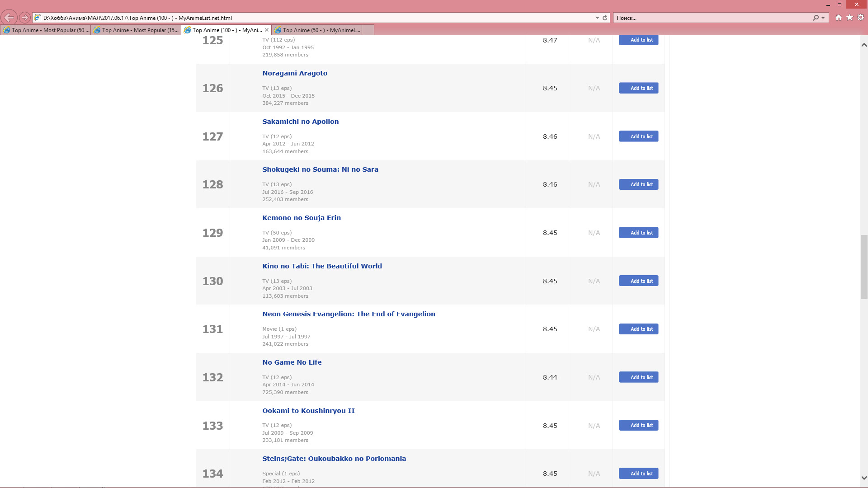Refresh the page with reload icon

(x=605, y=18)
